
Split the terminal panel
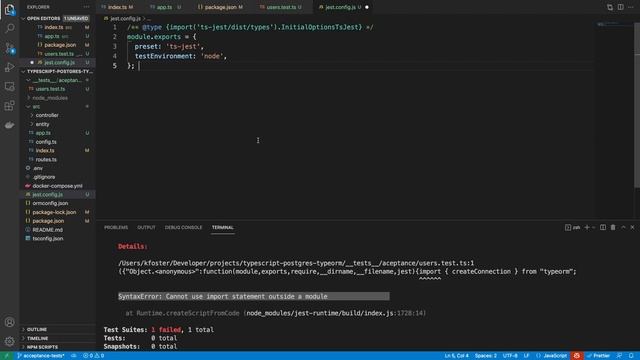(x=603, y=227)
